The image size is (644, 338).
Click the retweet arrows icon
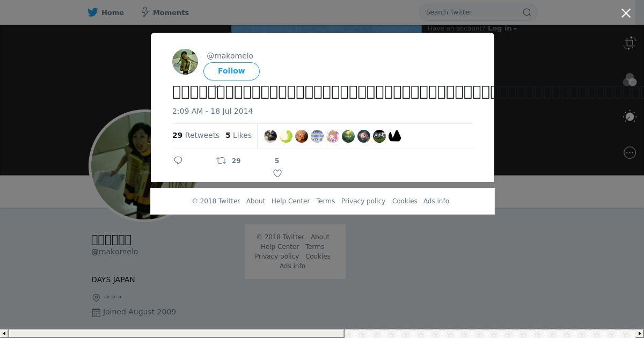(x=221, y=160)
